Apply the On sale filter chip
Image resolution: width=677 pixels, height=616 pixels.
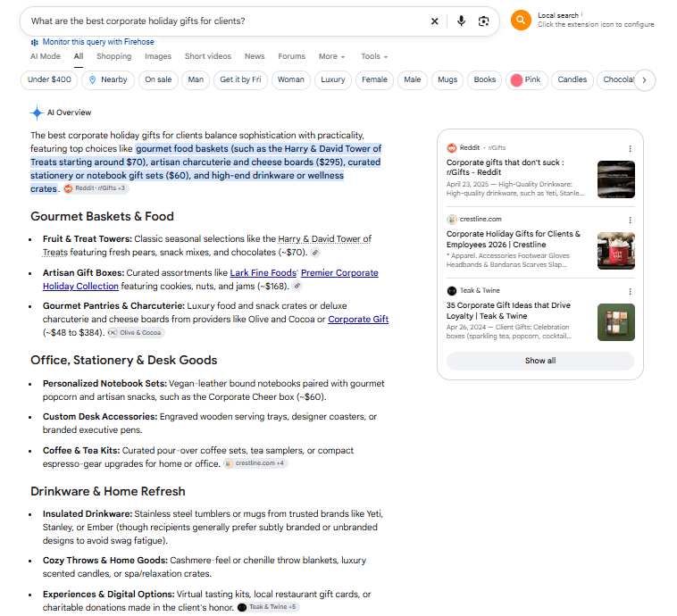click(158, 79)
